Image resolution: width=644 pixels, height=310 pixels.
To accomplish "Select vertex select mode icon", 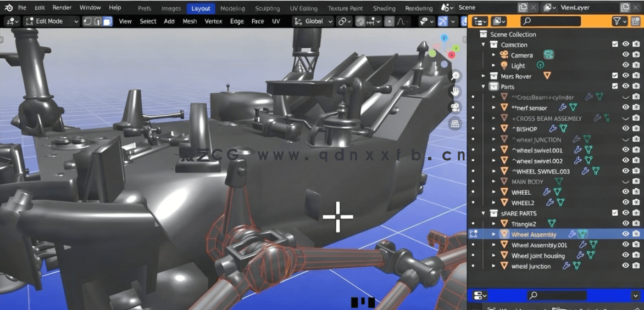I will [87, 21].
